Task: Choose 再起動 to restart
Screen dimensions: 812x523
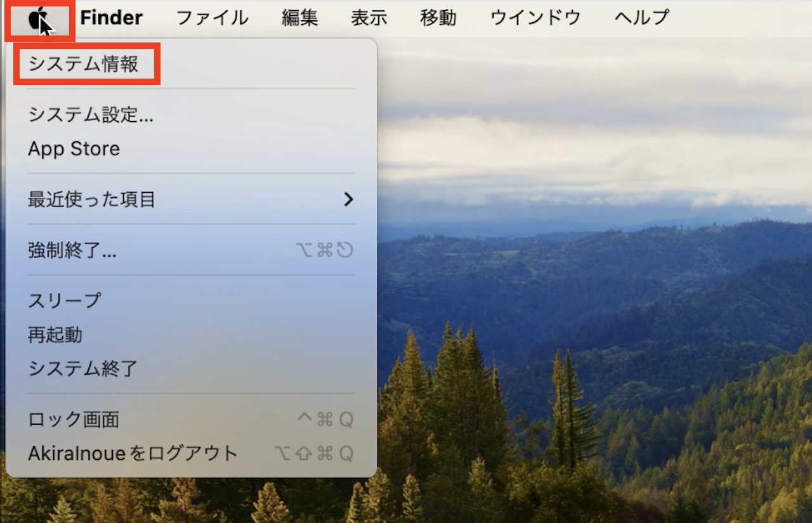Action: pyautogui.click(x=191, y=335)
